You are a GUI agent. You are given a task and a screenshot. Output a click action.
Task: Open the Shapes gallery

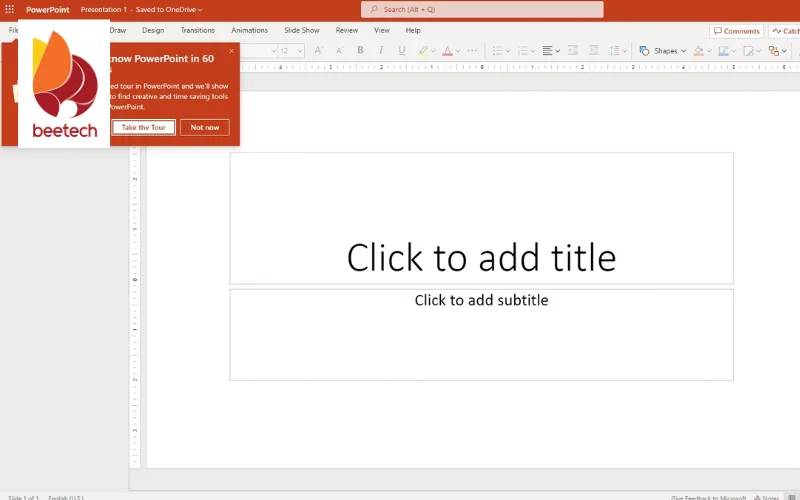pos(662,51)
